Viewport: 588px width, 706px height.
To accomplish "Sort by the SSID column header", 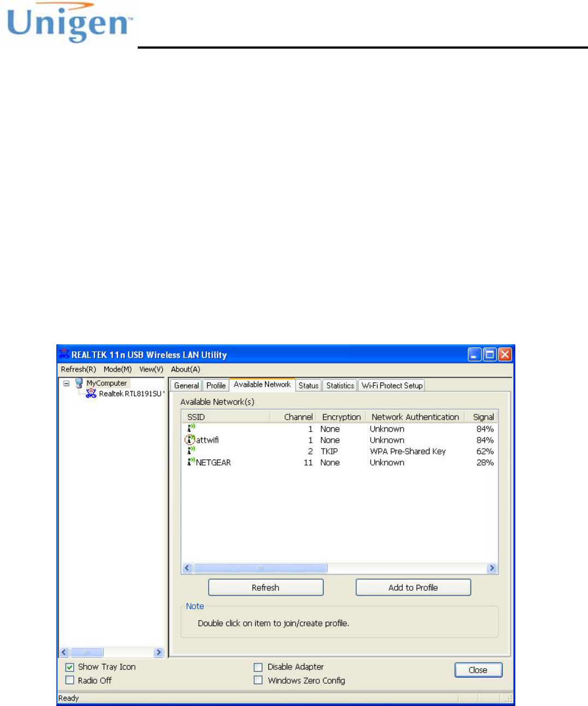I will tap(226, 417).
